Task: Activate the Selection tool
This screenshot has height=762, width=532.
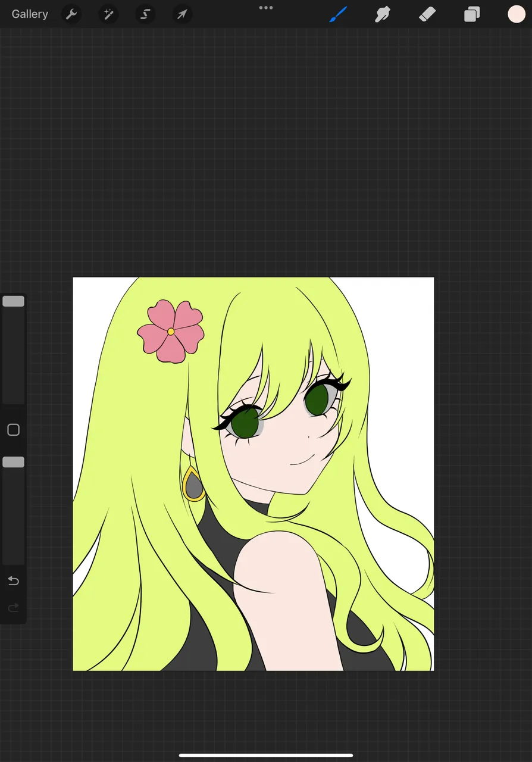Action: click(x=145, y=14)
